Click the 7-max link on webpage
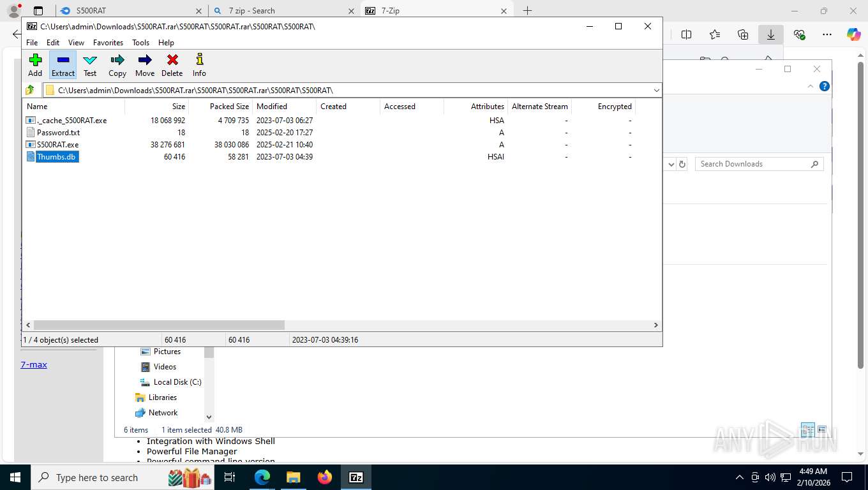 34,364
